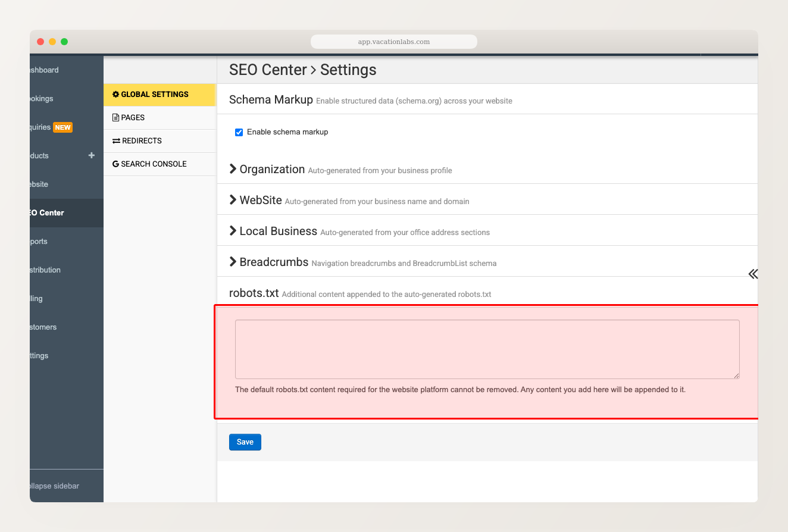Click the Enable schema markup label
Viewport: 788px width, 532px height.
[287, 132]
